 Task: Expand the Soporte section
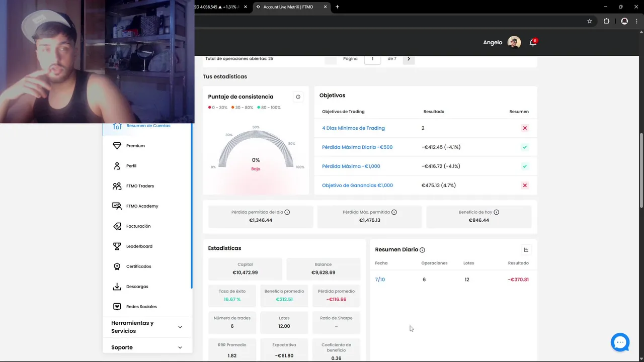[x=147, y=347]
